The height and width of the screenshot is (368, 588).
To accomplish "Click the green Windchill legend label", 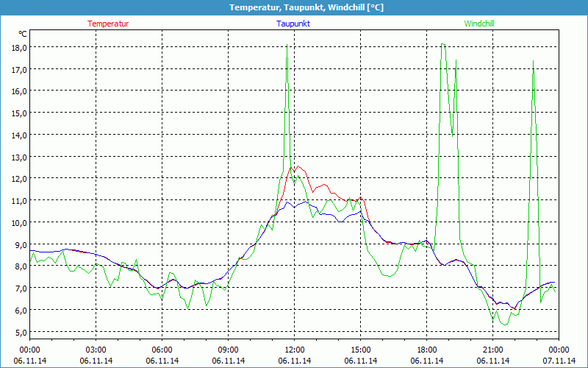I will (479, 24).
